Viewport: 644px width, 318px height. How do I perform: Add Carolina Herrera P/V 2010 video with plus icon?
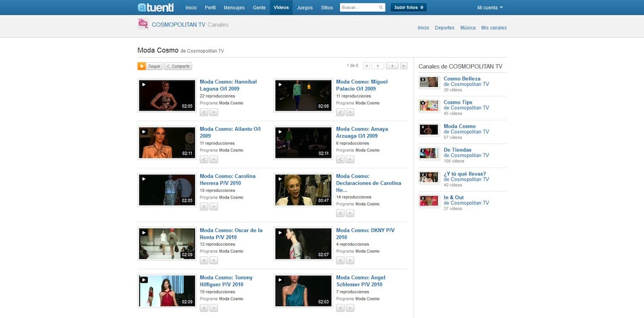point(214,206)
